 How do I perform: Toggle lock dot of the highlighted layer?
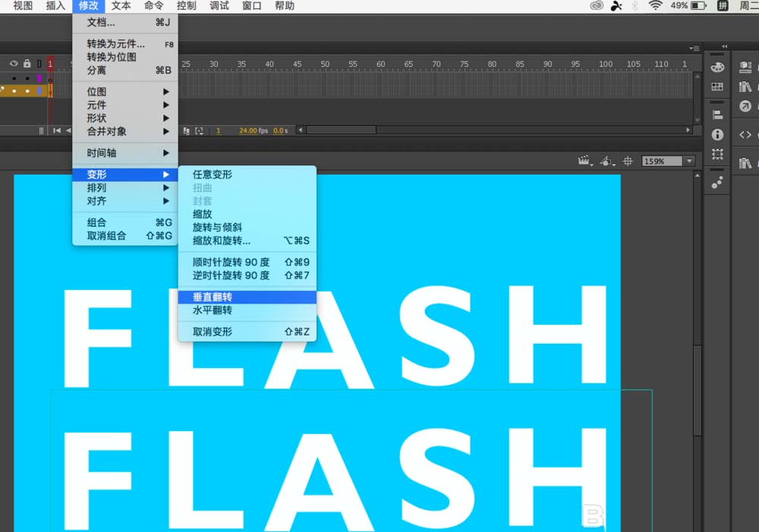coord(27,91)
